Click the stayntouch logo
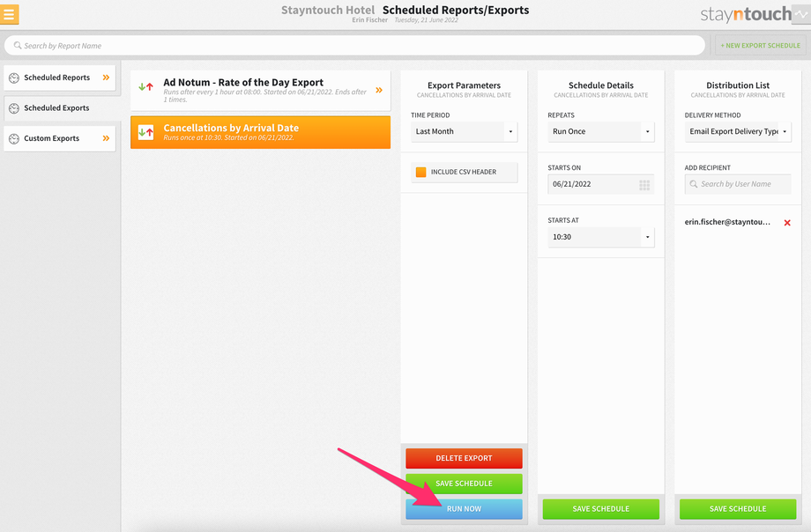The image size is (811, 532). (746, 14)
